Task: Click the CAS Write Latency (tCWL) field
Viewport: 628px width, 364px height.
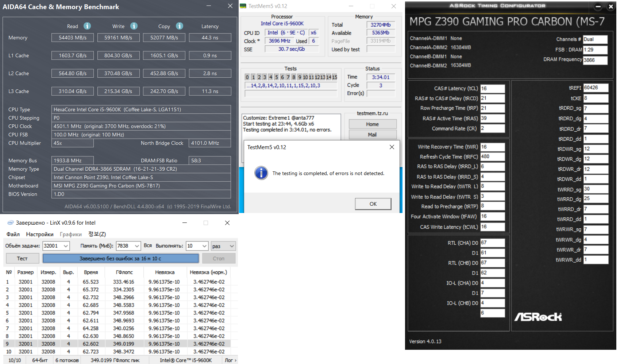Action: click(x=493, y=226)
